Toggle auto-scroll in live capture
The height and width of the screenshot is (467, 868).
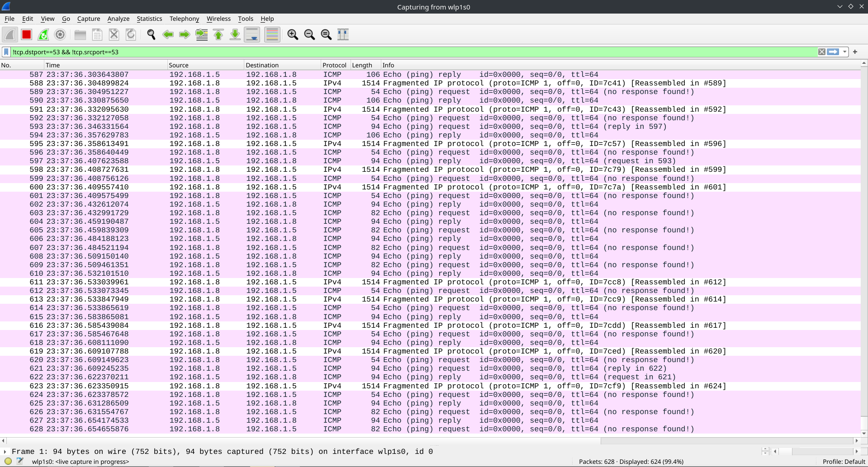click(x=251, y=34)
